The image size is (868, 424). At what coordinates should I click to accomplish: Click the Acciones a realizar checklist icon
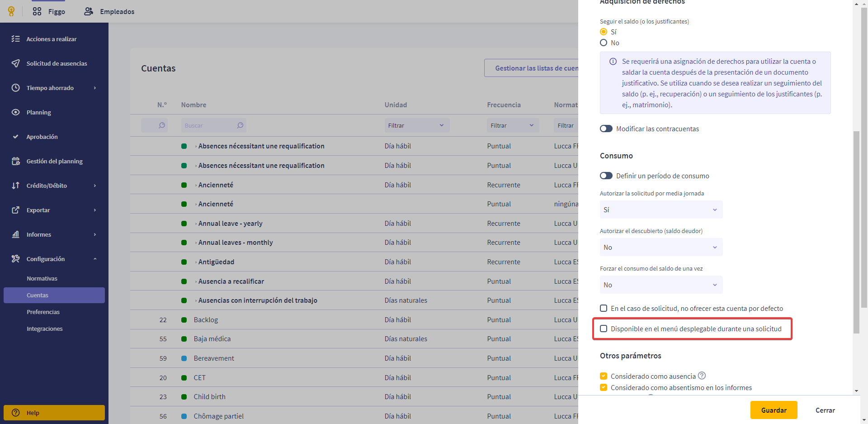[16, 39]
